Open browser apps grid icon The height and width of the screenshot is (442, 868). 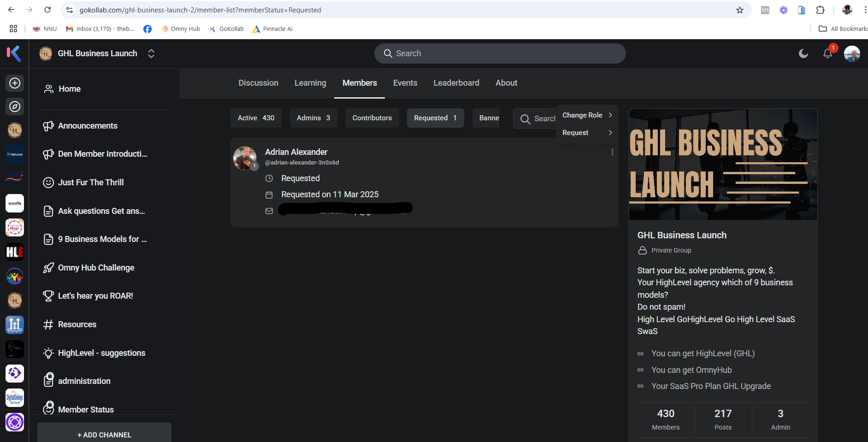[x=13, y=29]
